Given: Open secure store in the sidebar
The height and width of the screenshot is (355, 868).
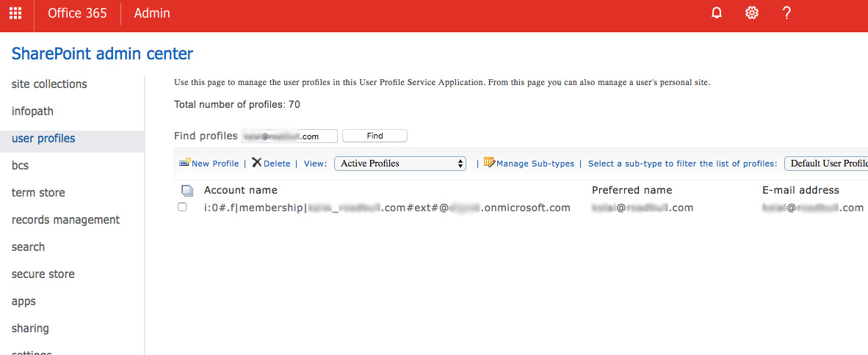Looking at the screenshot, I should [43, 274].
